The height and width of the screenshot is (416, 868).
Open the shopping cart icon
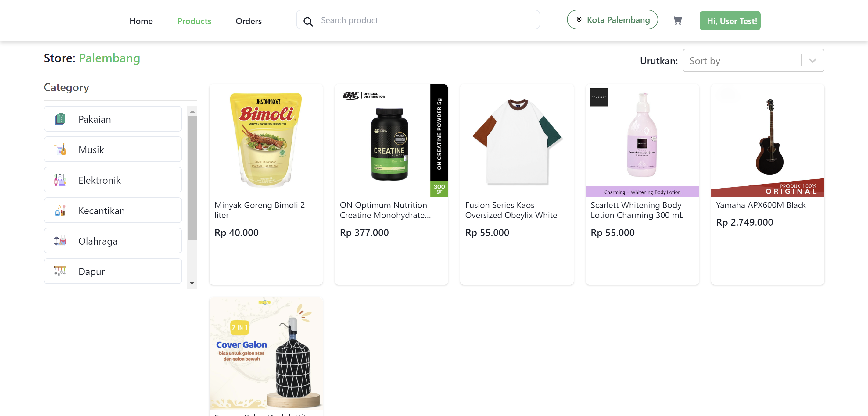(677, 20)
